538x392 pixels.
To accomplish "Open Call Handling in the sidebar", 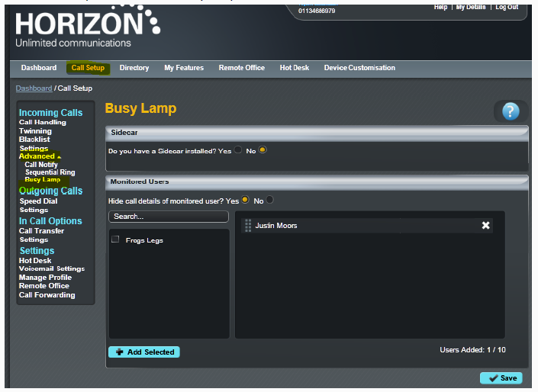I will point(43,122).
